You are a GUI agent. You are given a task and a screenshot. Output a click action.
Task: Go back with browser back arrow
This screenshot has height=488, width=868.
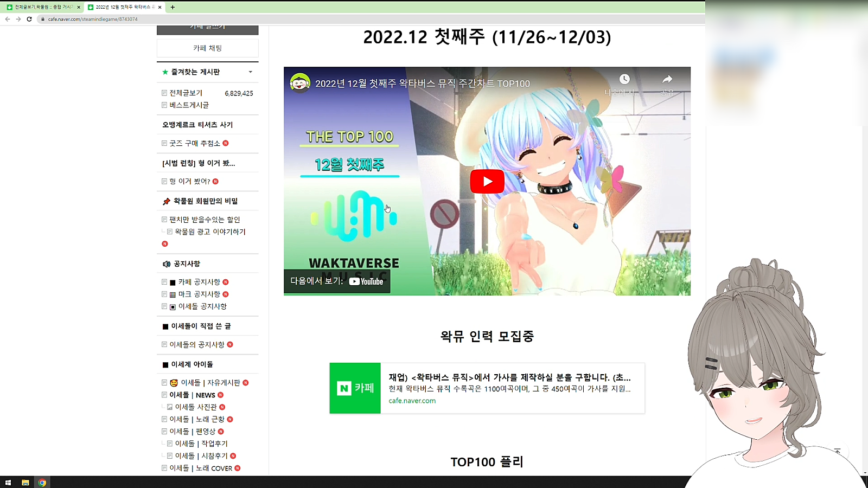(8, 19)
